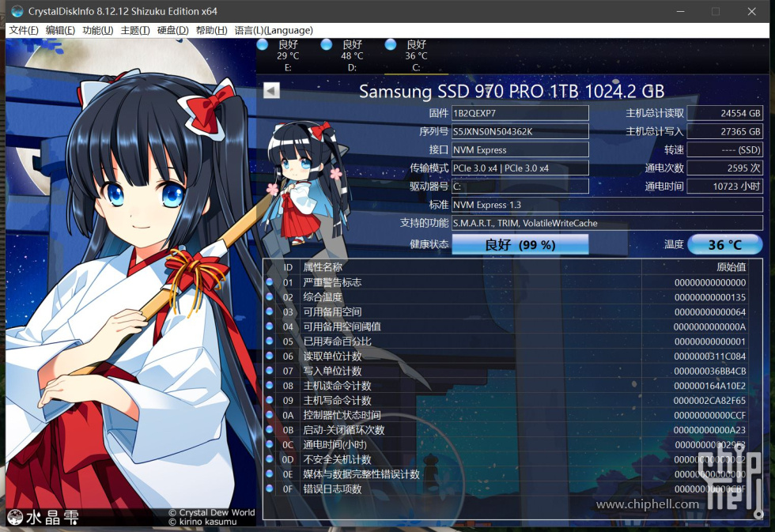Switch to the E: drive at 29 °C
Viewport: 775px width, 532px height.
tap(288, 56)
